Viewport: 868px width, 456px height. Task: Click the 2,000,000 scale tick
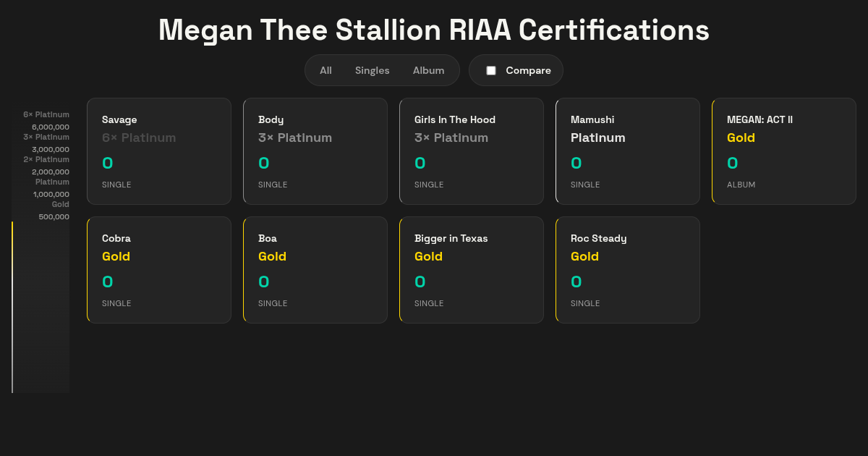point(51,172)
